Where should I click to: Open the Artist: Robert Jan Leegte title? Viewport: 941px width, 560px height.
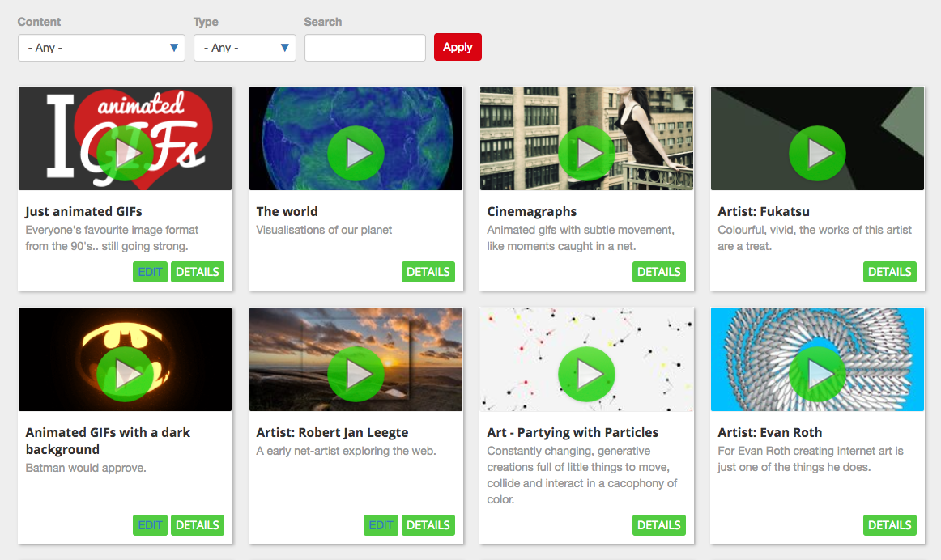click(x=332, y=432)
